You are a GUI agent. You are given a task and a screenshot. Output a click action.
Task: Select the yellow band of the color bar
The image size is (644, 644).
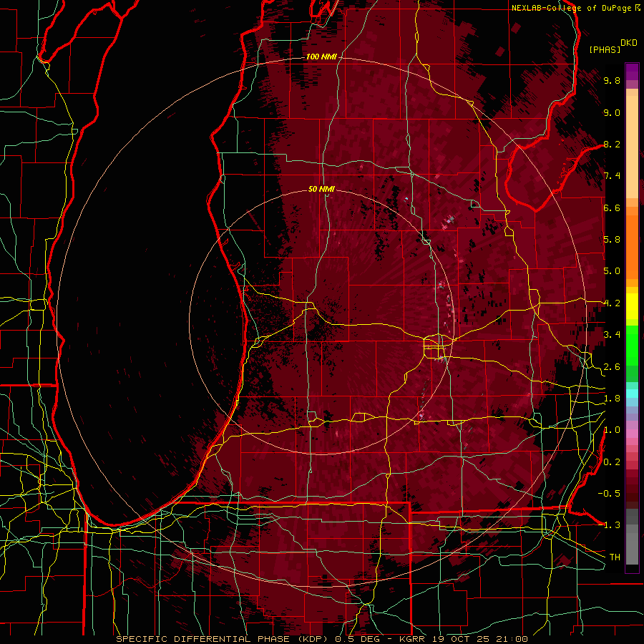coord(632,306)
